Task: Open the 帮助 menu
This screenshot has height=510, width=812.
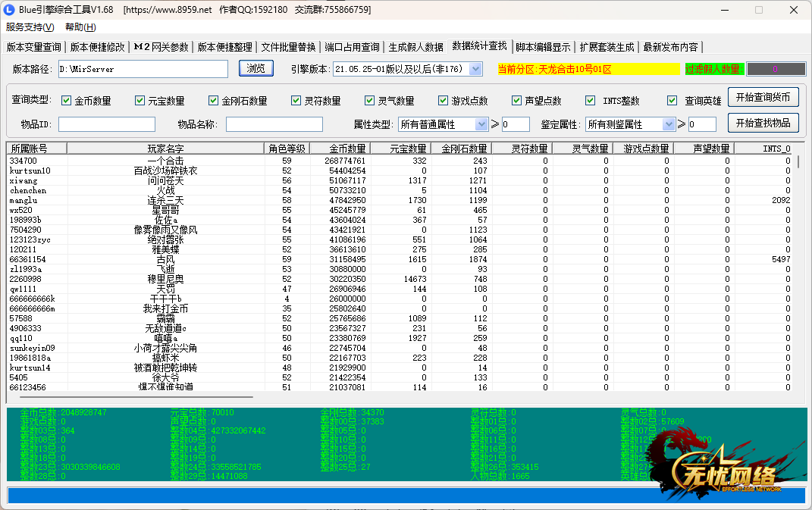Action: (80, 27)
